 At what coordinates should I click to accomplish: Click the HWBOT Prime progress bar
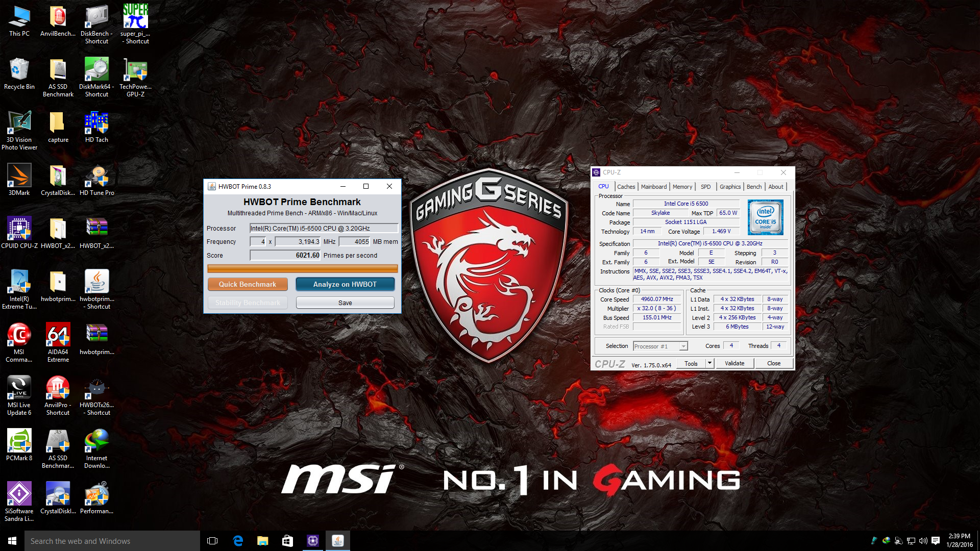pos(302,269)
